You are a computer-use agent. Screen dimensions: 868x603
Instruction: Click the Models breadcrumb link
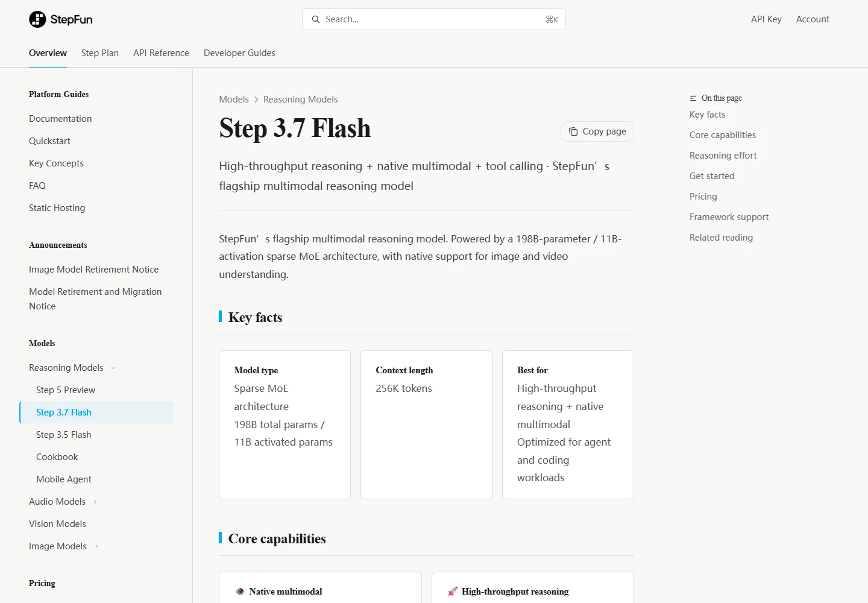click(x=234, y=99)
